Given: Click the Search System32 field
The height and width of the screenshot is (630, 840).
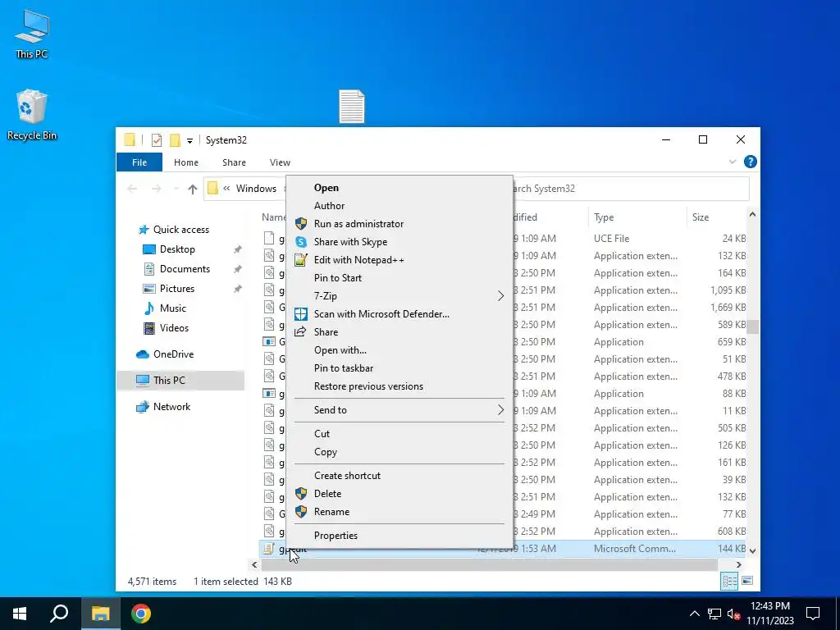Looking at the screenshot, I should (x=631, y=189).
